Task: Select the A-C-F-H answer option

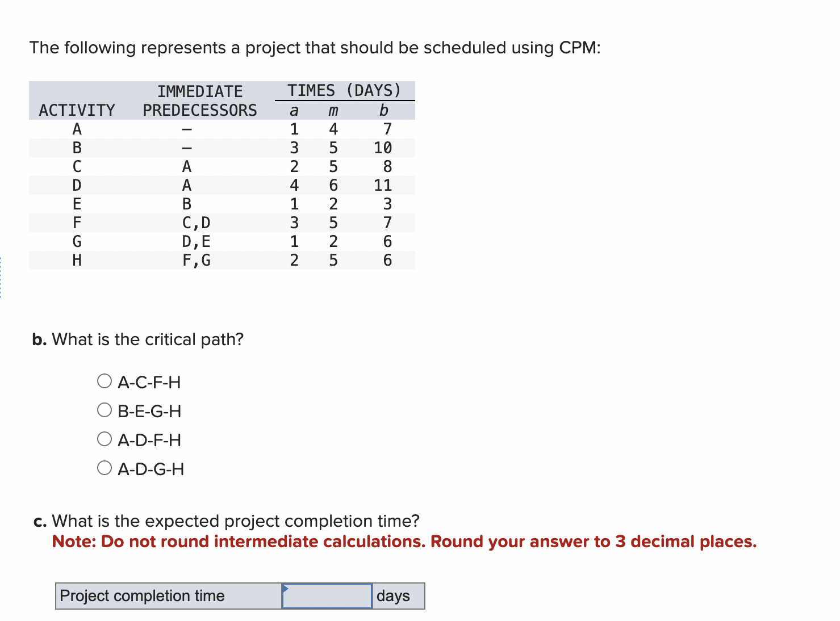Action: (105, 381)
